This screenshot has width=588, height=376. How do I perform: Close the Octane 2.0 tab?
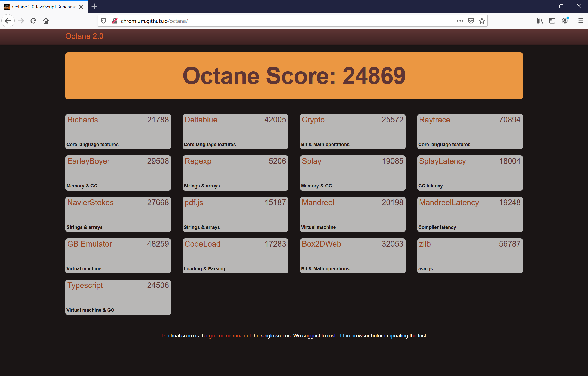pyautogui.click(x=81, y=7)
